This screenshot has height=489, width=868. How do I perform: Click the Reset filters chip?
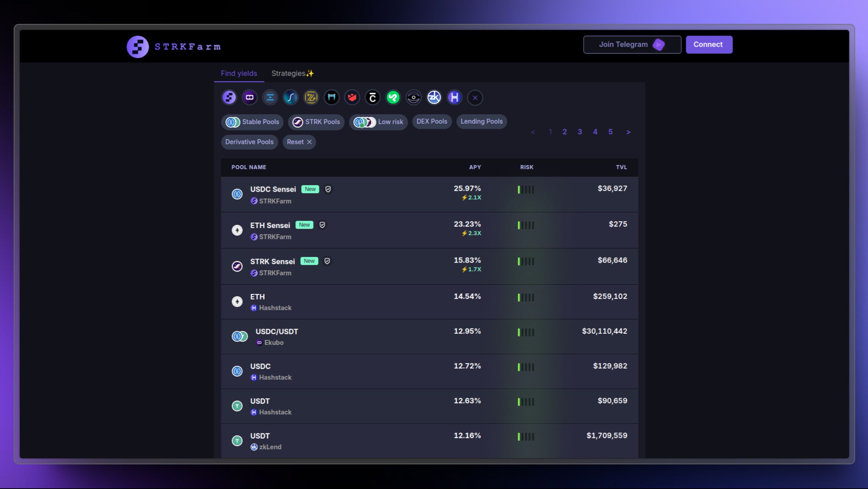pyautogui.click(x=299, y=142)
